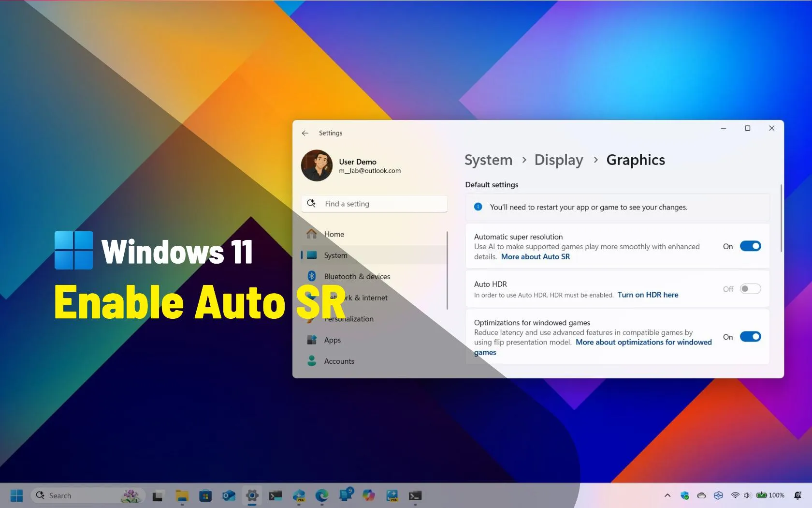Image resolution: width=812 pixels, height=508 pixels.
Task: Click Automatic super resolution title text
Action: click(x=518, y=237)
